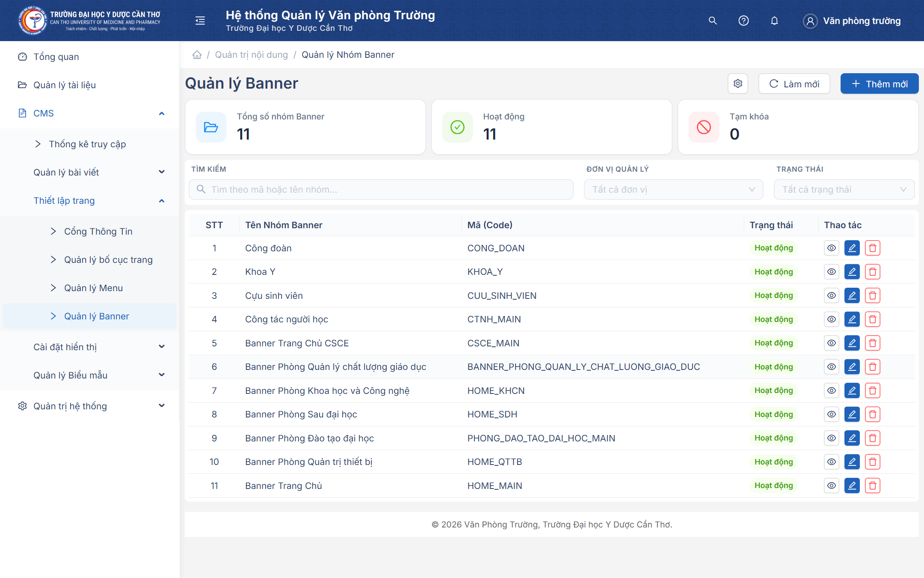Follow the Quản trị nội dung breadcrumb
924x578 pixels.
251,55
